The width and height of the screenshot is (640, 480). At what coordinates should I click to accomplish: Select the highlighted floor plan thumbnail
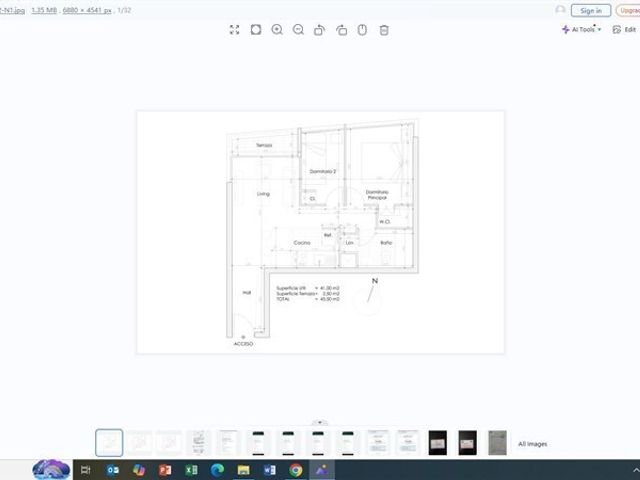[x=109, y=443]
